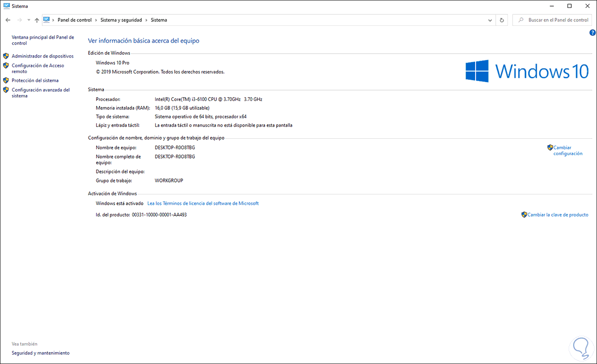The width and height of the screenshot is (597, 364).
Task: Click the forward navigation arrow
Action: [19, 20]
